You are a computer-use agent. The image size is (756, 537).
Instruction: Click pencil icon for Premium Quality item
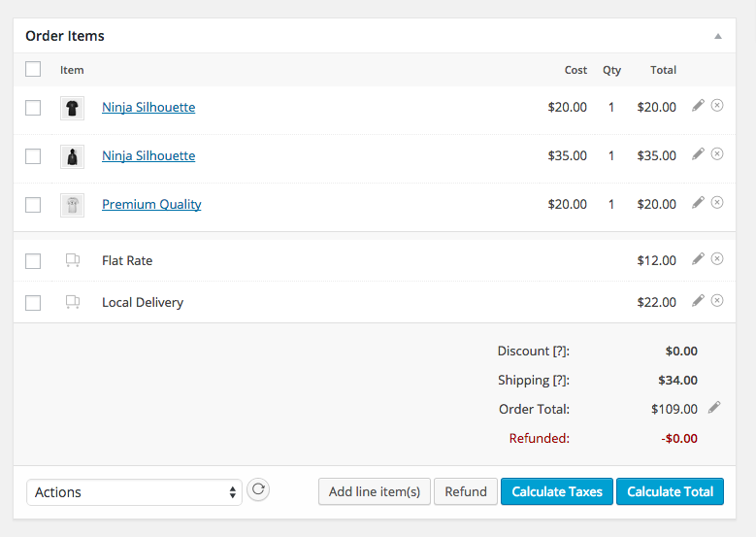tap(698, 203)
